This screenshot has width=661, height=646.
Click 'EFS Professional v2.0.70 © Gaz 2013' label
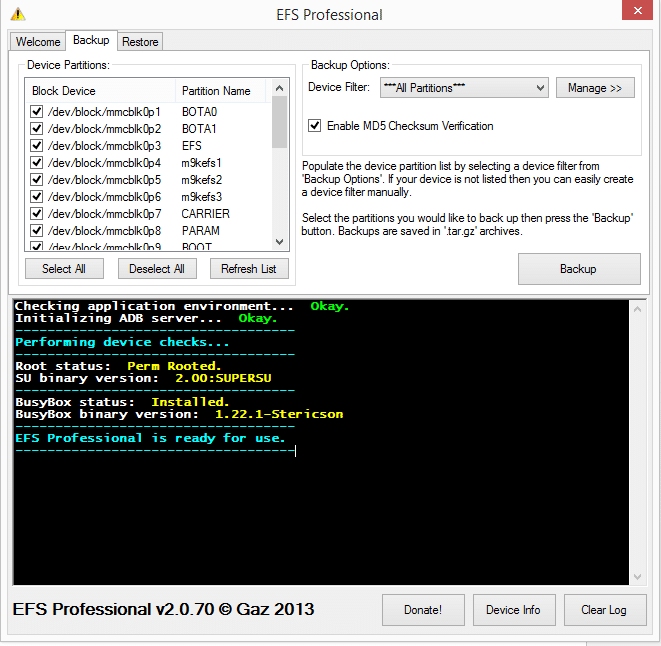point(164,609)
